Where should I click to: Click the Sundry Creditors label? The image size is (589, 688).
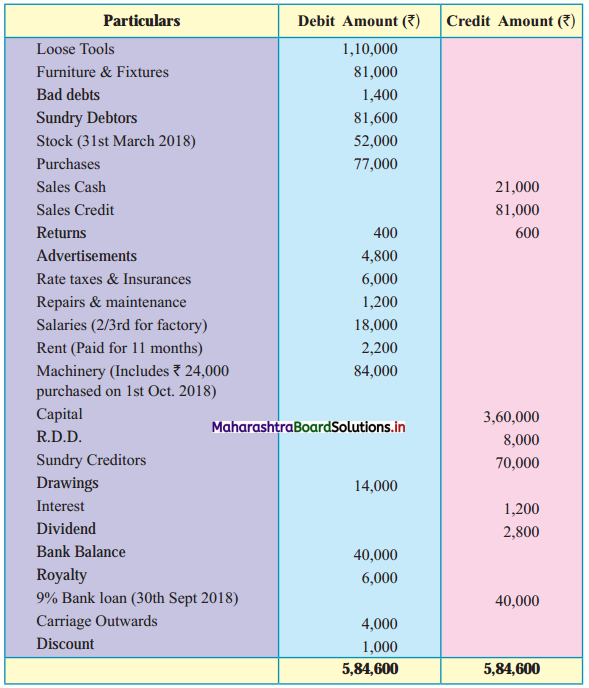pyautogui.click(x=91, y=460)
